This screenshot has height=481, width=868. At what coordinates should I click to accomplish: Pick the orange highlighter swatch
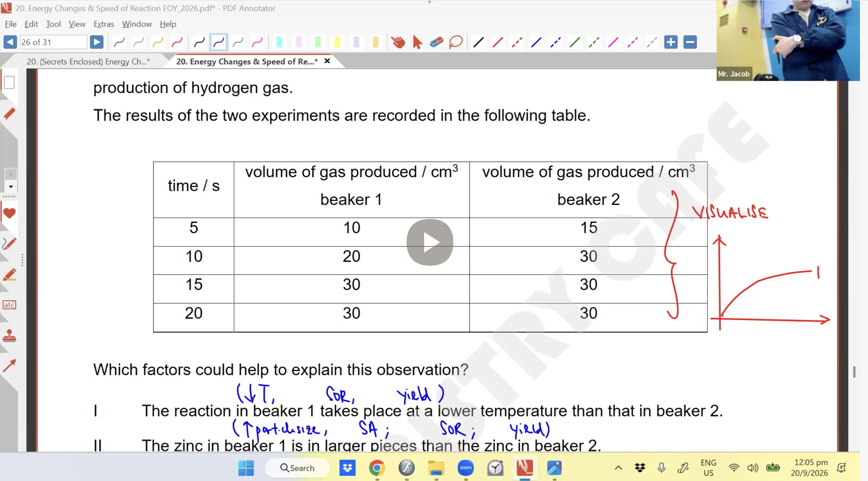[375, 42]
